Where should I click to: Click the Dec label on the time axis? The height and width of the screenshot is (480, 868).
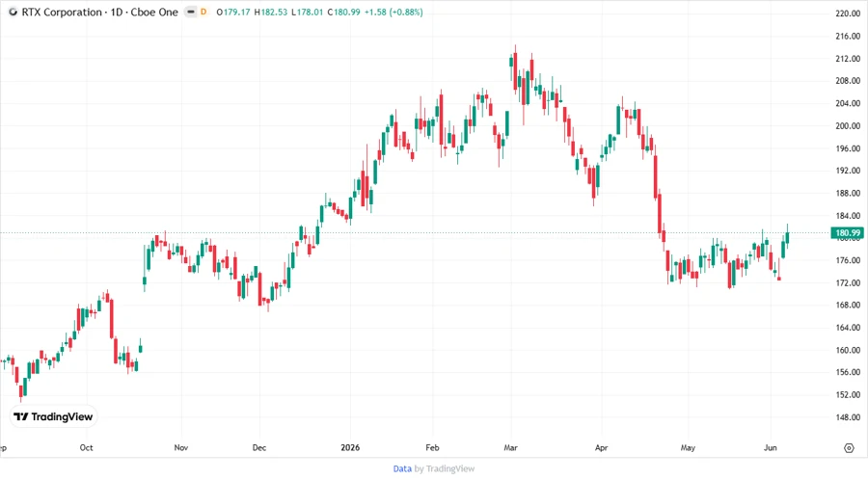pos(259,447)
